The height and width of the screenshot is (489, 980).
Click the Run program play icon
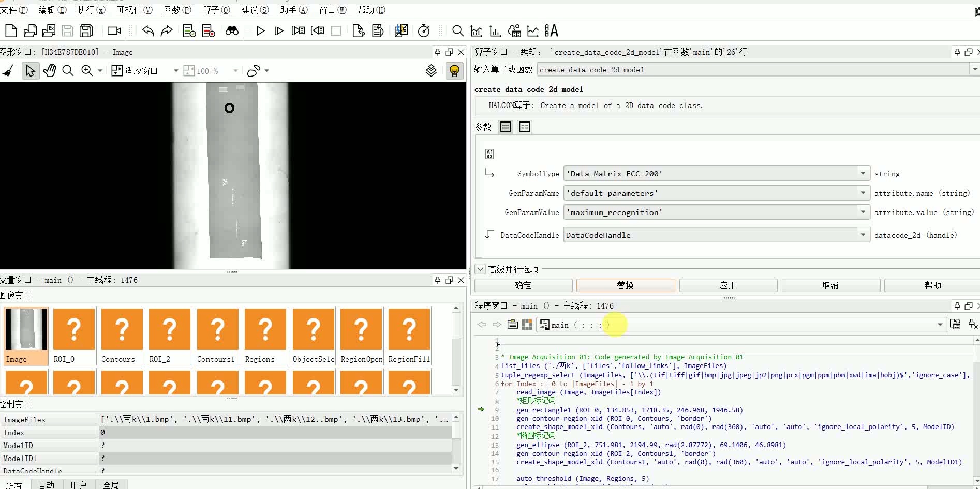pos(260,31)
